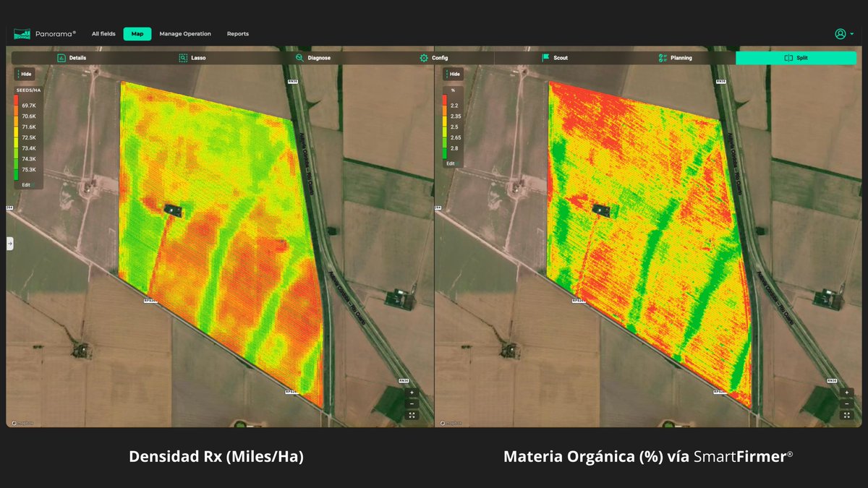Viewport: 868px width, 488px height.
Task: Zoom in on the right map
Action: [846, 393]
